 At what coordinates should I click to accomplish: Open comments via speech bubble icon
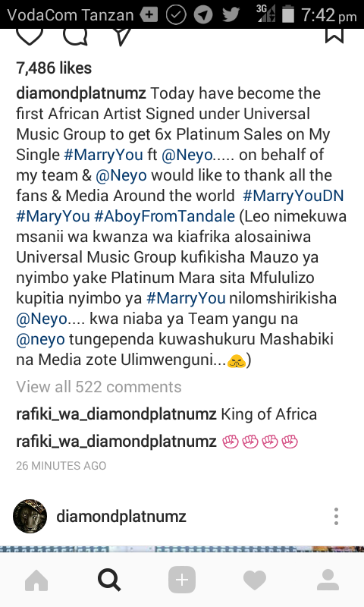click(x=75, y=36)
